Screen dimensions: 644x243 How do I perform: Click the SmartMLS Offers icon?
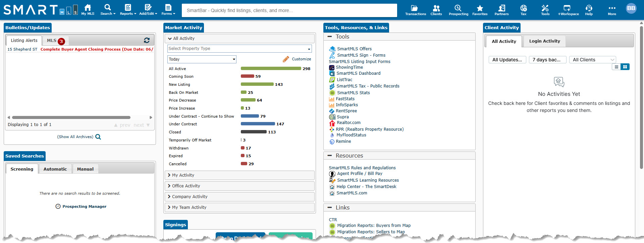pyautogui.click(x=332, y=49)
